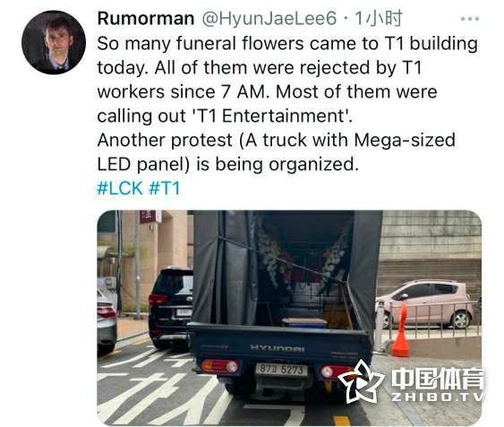Screen dimensions: 504x427
Task: Click the ZHIBO.TV watermark text
Action: (x=437, y=397)
